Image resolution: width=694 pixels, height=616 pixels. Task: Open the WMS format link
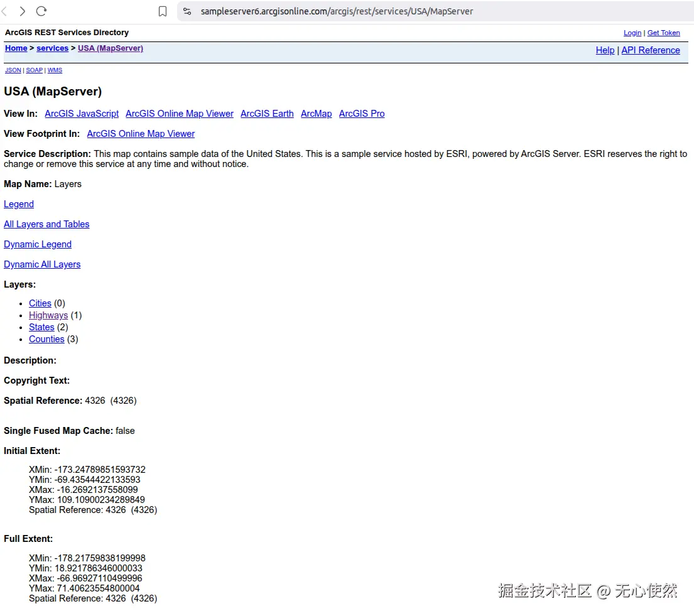(x=55, y=70)
